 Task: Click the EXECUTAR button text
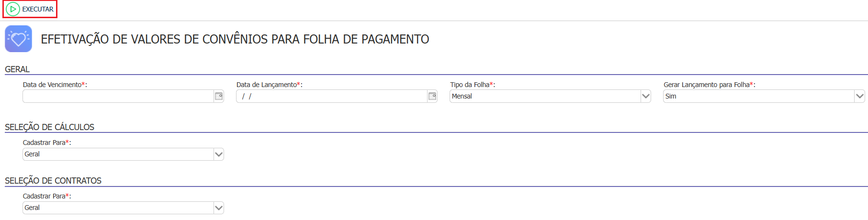click(x=38, y=9)
